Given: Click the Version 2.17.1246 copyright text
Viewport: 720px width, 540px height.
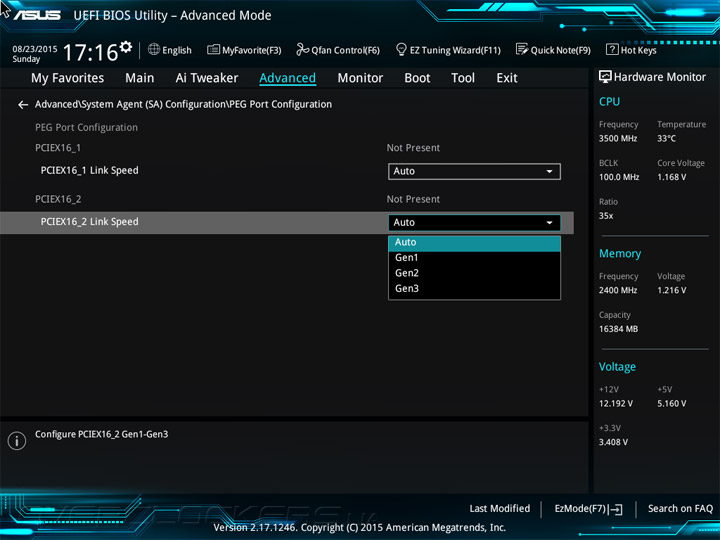Looking at the screenshot, I should click(x=360, y=528).
